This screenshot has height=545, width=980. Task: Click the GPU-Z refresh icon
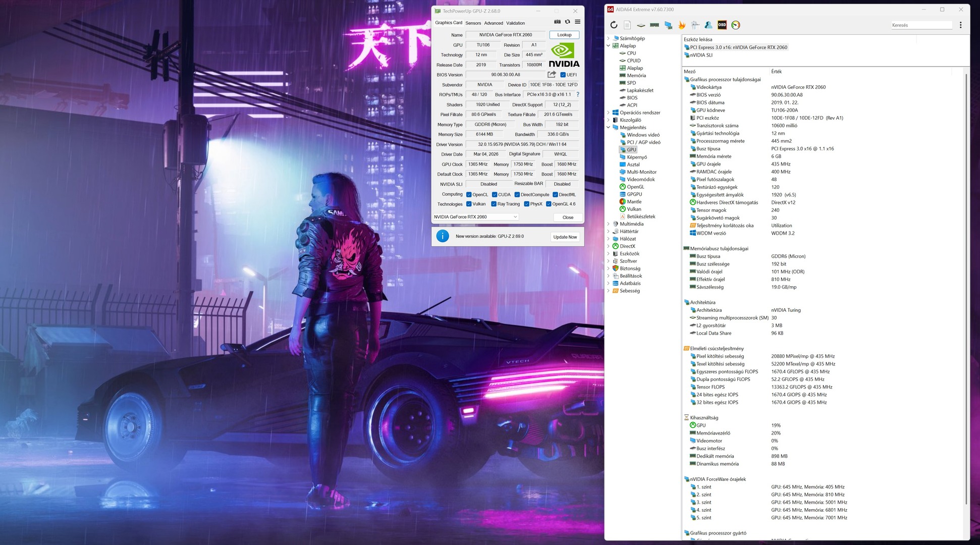tap(567, 22)
